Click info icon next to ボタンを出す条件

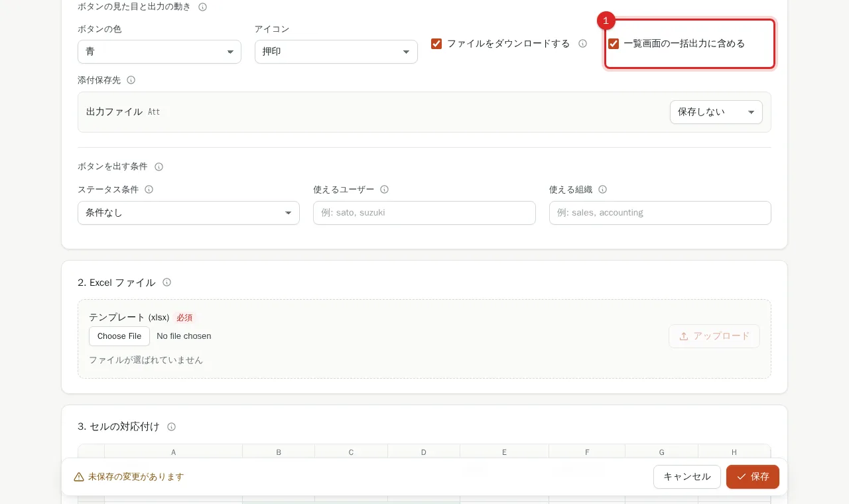pyautogui.click(x=159, y=167)
